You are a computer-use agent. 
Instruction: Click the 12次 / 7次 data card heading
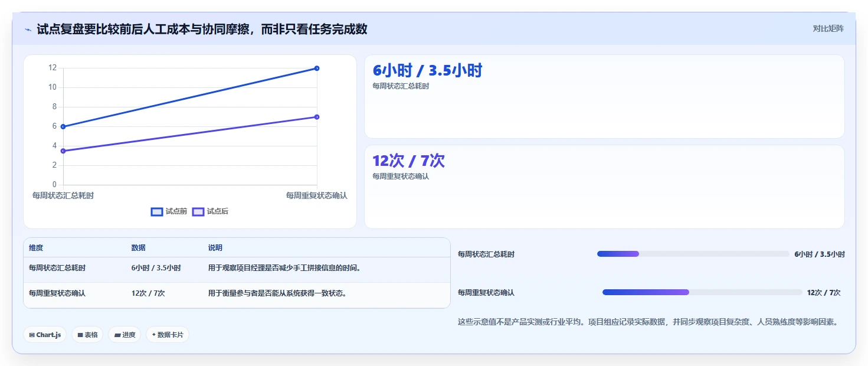point(408,161)
